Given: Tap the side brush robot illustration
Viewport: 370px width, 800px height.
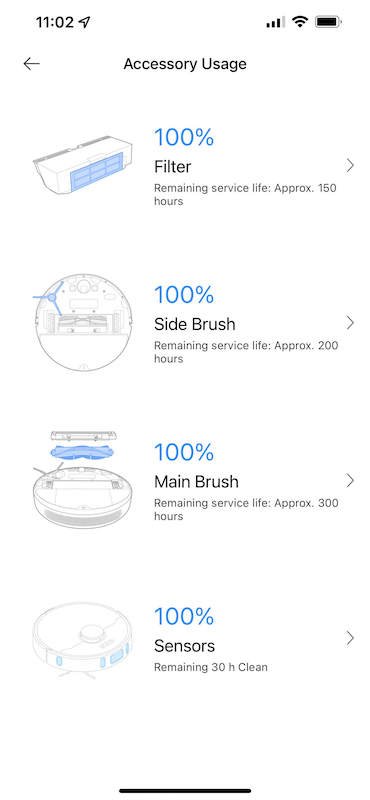Looking at the screenshot, I should click(x=82, y=323).
